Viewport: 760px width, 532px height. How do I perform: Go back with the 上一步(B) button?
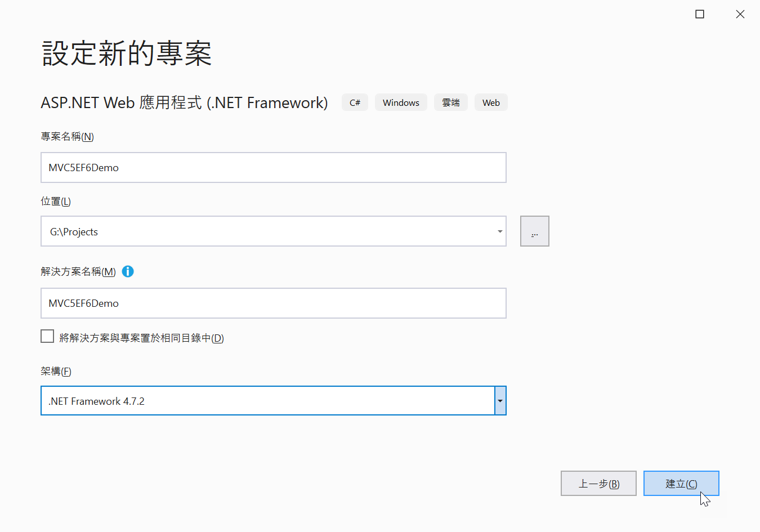point(598,484)
